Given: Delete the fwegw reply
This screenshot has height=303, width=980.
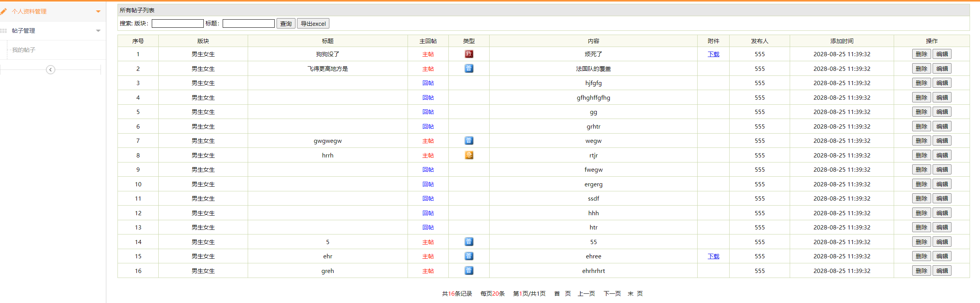Looking at the screenshot, I should (x=921, y=169).
